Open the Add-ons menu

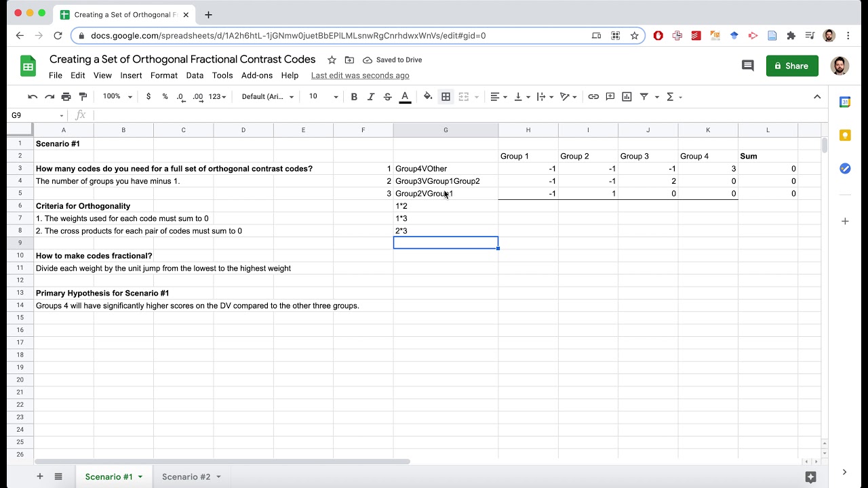257,75
